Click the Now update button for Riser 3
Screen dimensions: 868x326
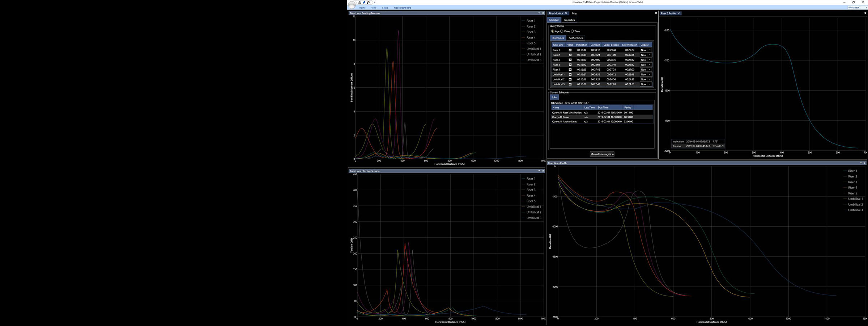click(643, 60)
